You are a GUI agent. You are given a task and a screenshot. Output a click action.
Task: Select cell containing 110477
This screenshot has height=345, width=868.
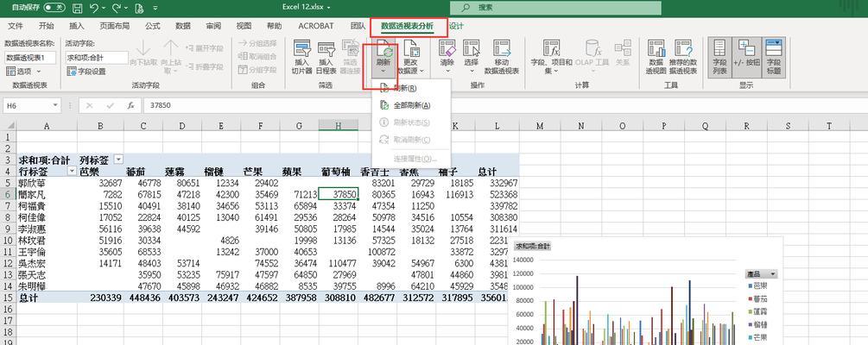(x=339, y=263)
